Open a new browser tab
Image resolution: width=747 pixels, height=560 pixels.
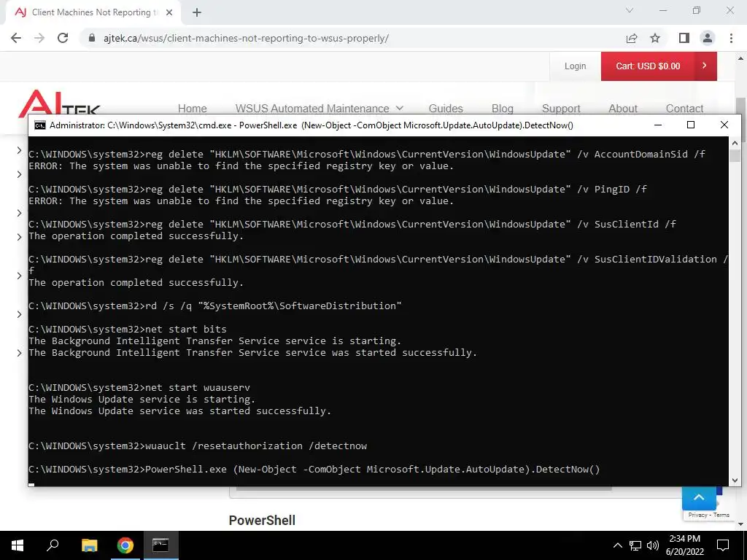pyautogui.click(x=197, y=12)
